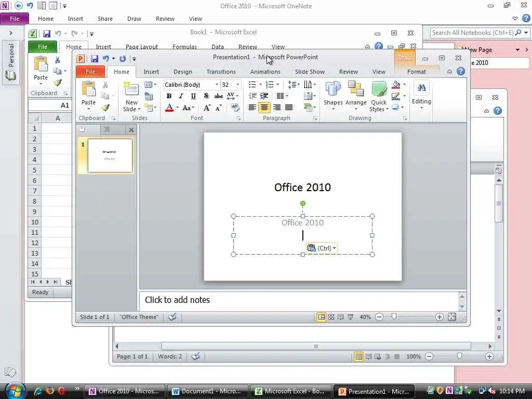Justify text in PowerPoint Paragraph group

click(x=289, y=108)
